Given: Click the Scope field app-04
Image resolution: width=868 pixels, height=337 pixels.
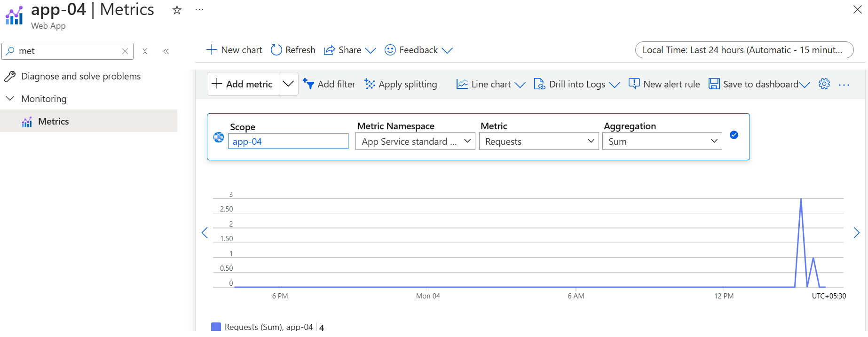Looking at the screenshot, I should coord(288,141).
